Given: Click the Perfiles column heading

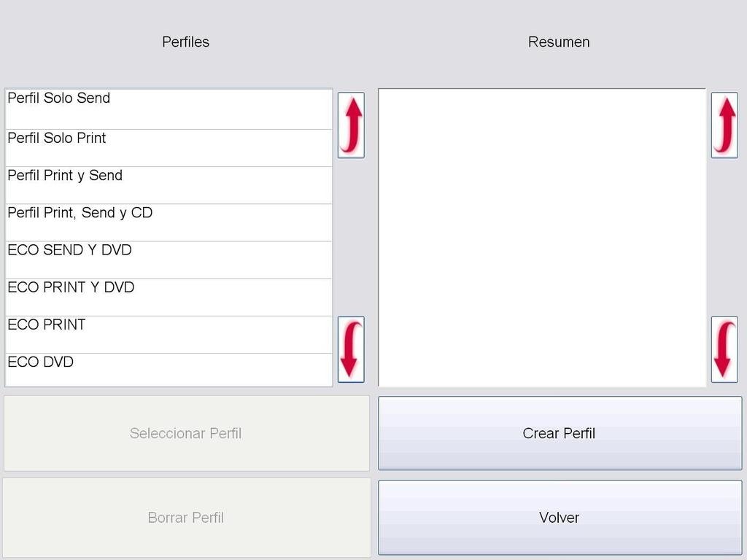Looking at the screenshot, I should pos(186,42).
